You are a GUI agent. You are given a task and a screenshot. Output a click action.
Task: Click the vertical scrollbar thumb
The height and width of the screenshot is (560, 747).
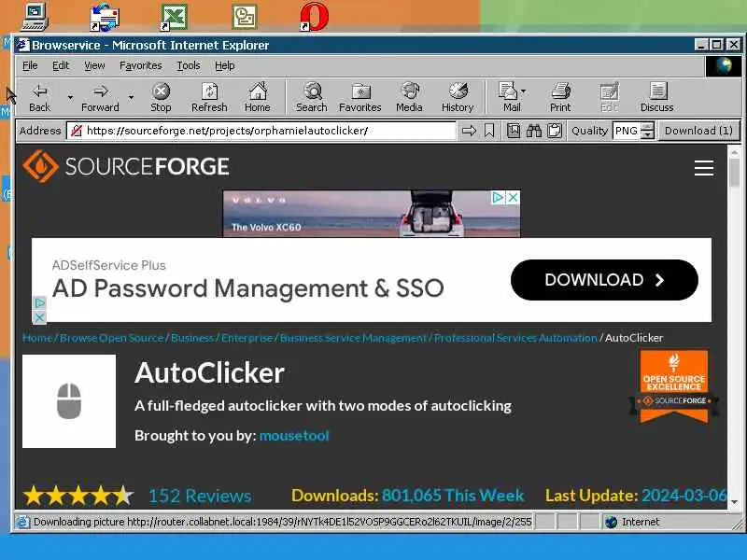(x=734, y=173)
